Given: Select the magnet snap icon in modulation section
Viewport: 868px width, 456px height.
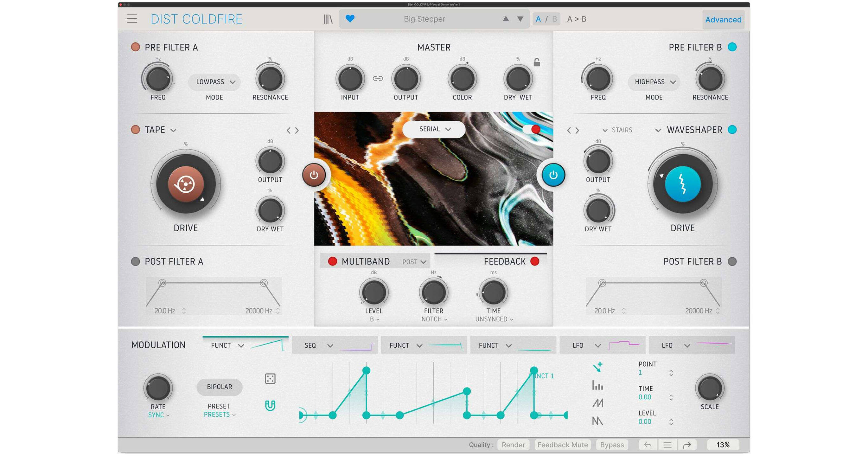Looking at the screenshot, I should point(270,405).
